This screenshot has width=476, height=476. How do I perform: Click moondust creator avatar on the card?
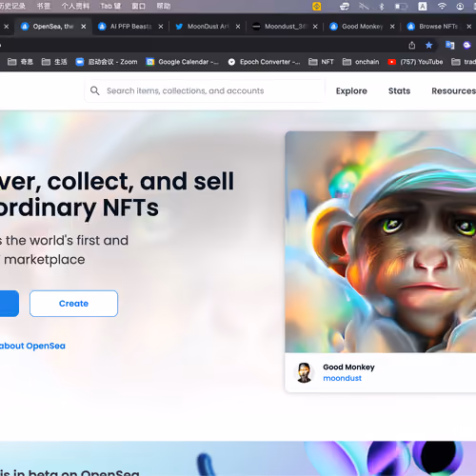tap(304, 372)
